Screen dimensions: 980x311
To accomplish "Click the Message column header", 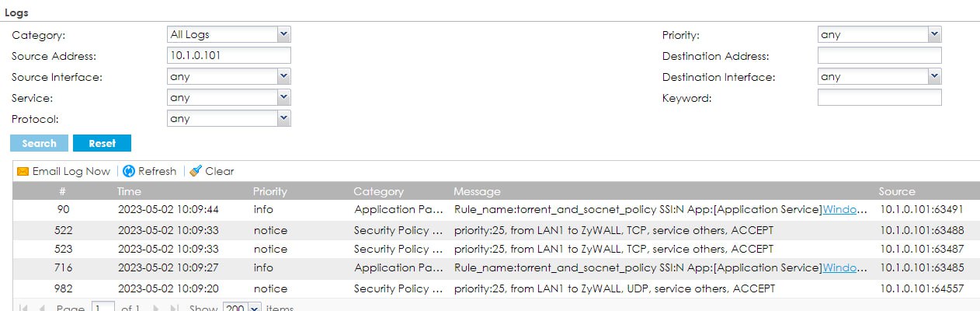I will 477,191.
